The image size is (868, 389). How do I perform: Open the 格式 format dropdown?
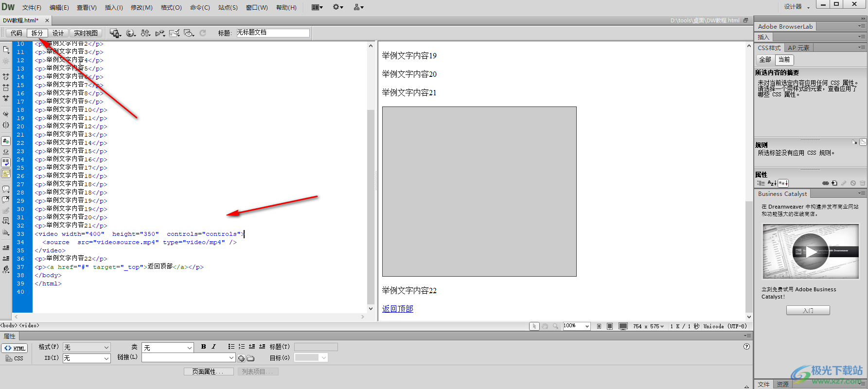[x=87, y=347]
